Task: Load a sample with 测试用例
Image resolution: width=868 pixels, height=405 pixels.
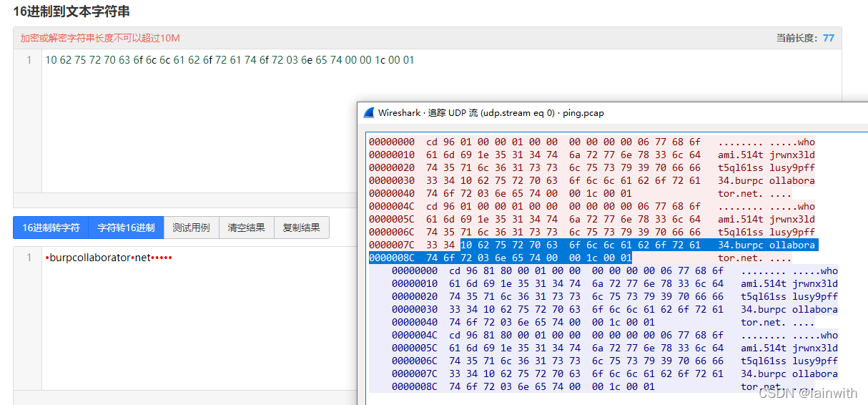Action: click(x=191, y=228)
